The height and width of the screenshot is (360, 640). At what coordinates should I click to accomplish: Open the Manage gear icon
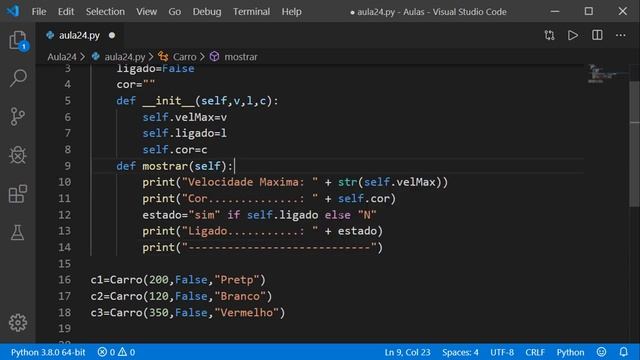coord(18,322)
